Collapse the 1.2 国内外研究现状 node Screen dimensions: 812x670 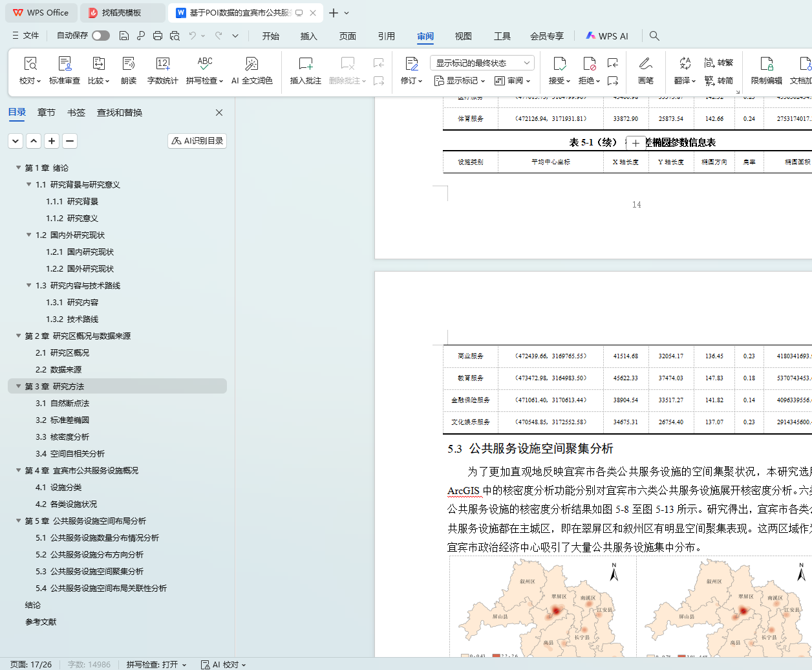[x=28, y=235]
